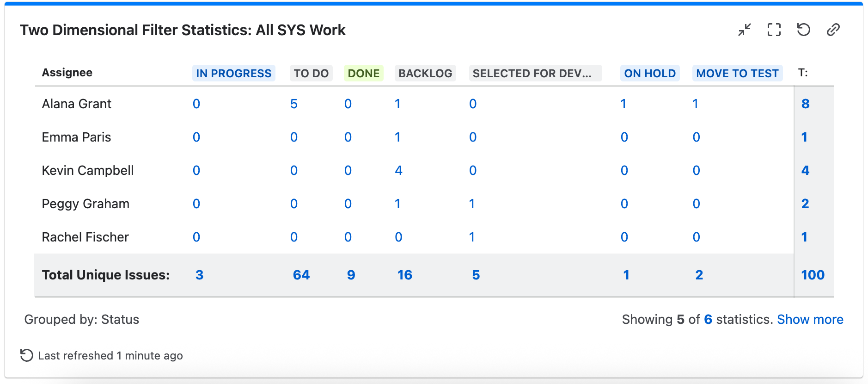Refresh the gadget using header icon
Screen dimensions: 868x384
click(x=804, y=30)
